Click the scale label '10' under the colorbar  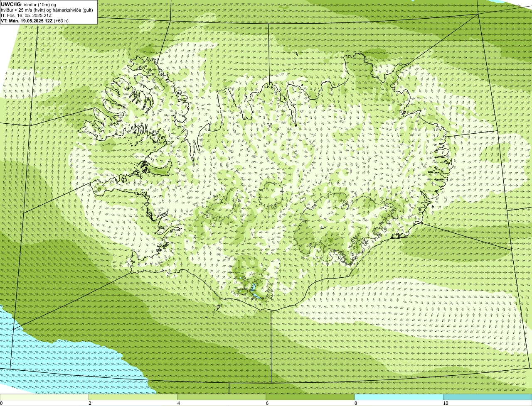446,403
